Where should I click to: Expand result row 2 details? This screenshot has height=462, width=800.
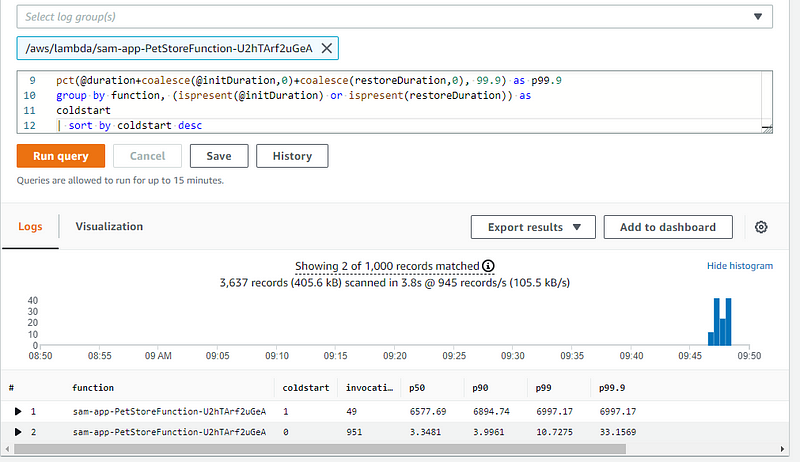pos(18,432)
